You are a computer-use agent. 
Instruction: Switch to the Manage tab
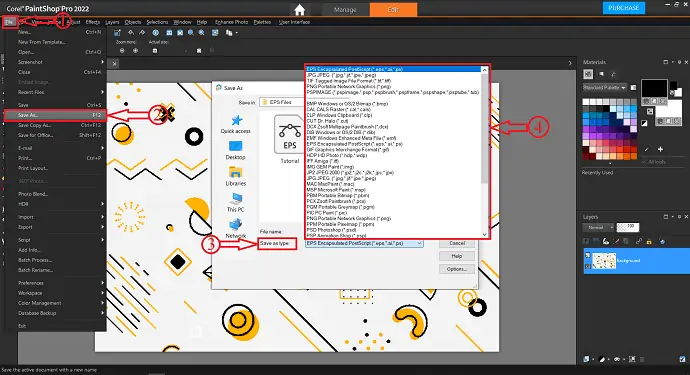(x=345, y=10)
